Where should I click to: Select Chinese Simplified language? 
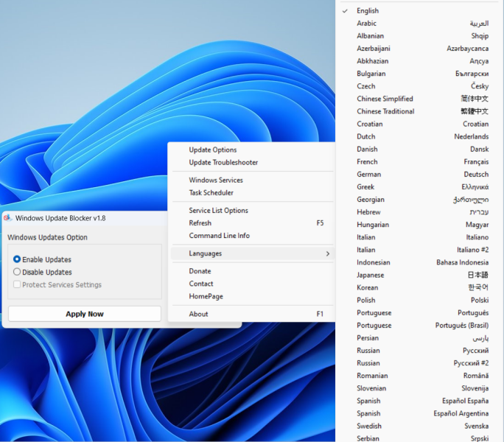[419, 99]
